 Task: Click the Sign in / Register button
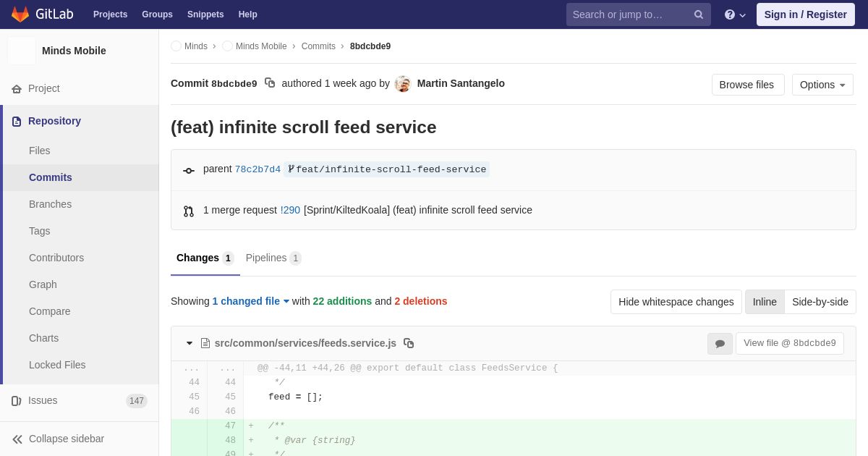806,14
